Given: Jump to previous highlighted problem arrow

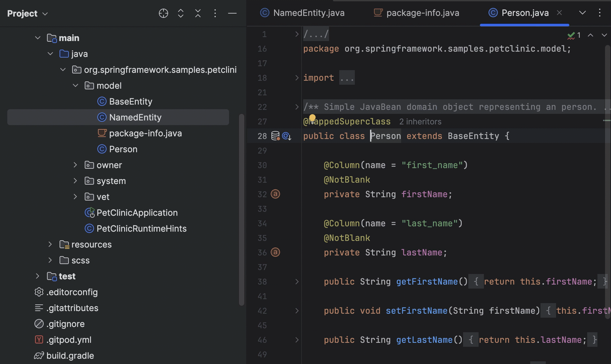Looking at the screenshot, I should pos(591,35).
